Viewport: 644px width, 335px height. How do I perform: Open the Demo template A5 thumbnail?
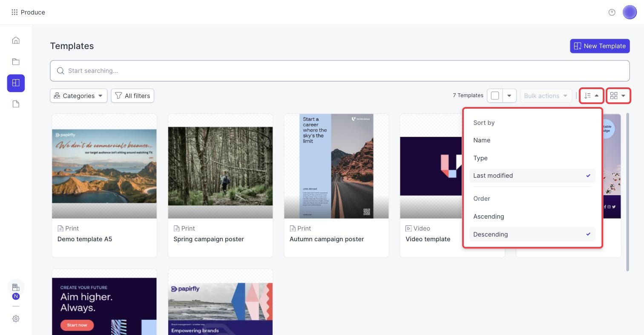coord(104,166)
